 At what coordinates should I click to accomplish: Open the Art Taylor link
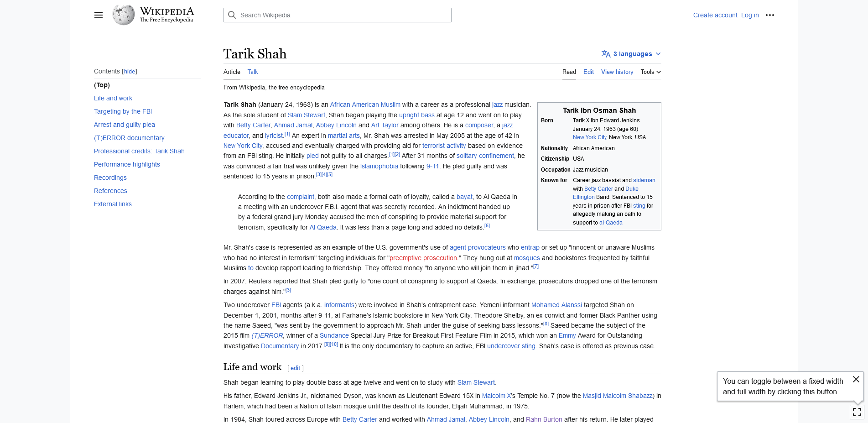pos(385,125)
